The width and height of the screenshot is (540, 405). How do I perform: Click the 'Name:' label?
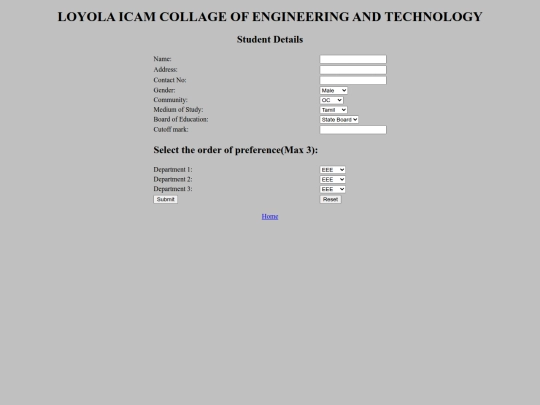tap(162, 59)
